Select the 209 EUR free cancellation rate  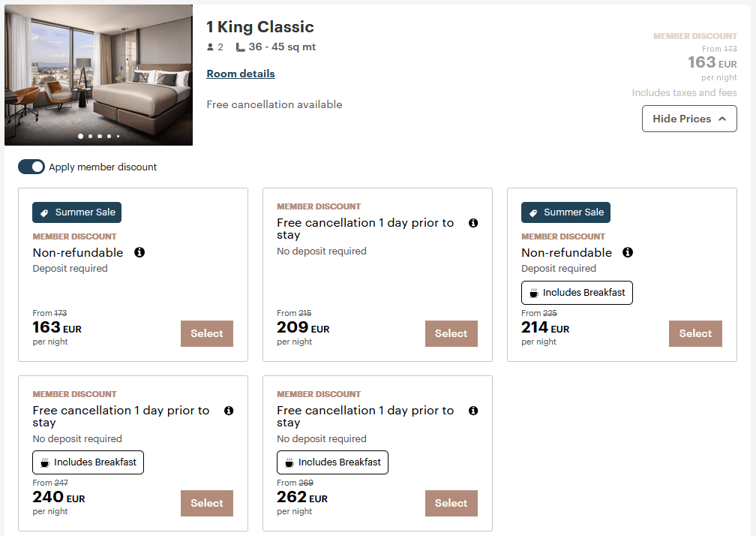(x=451, y=334)
